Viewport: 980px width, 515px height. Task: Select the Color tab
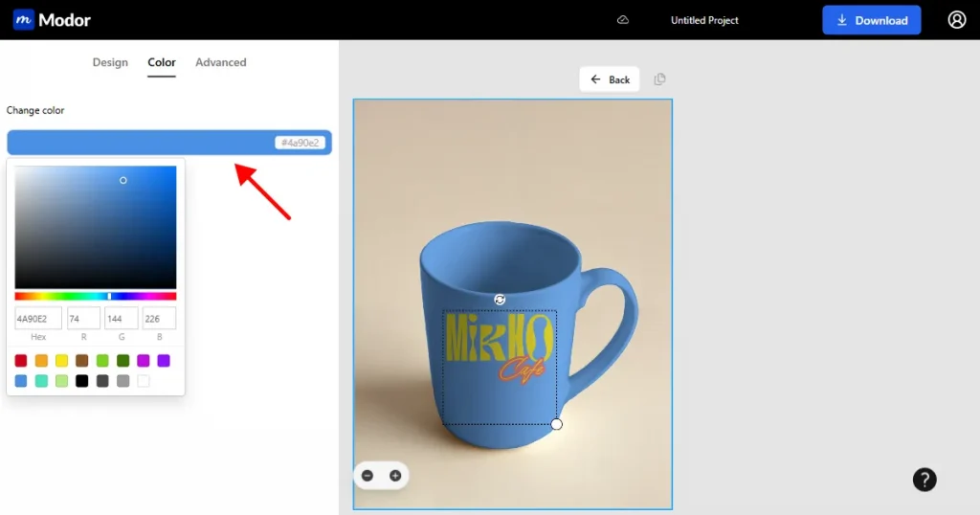click(161, 62)
